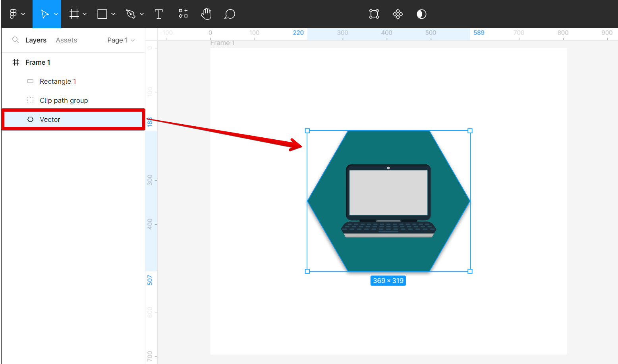Toggle the Use as Mask icon

[421, 14]
